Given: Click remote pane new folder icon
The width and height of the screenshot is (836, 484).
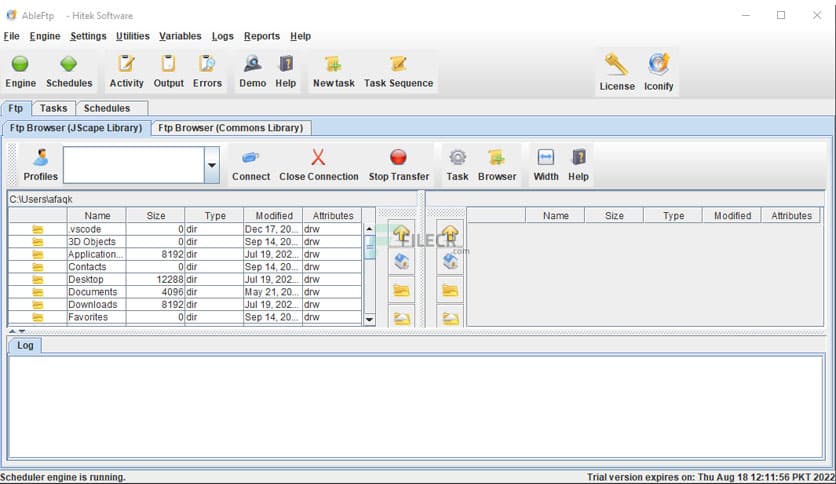Looking at the screenshot, I should (450, 291).
